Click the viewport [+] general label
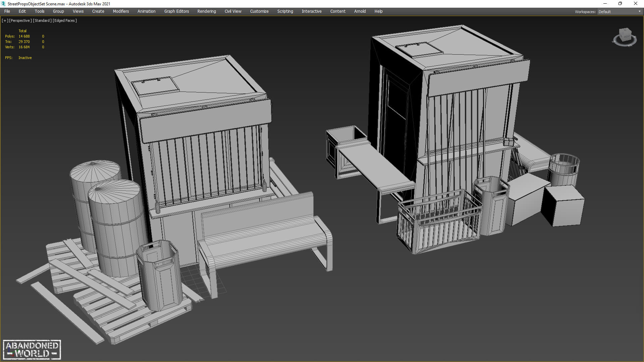The width and height of the screenshot is (644, 362). [5, 20]
